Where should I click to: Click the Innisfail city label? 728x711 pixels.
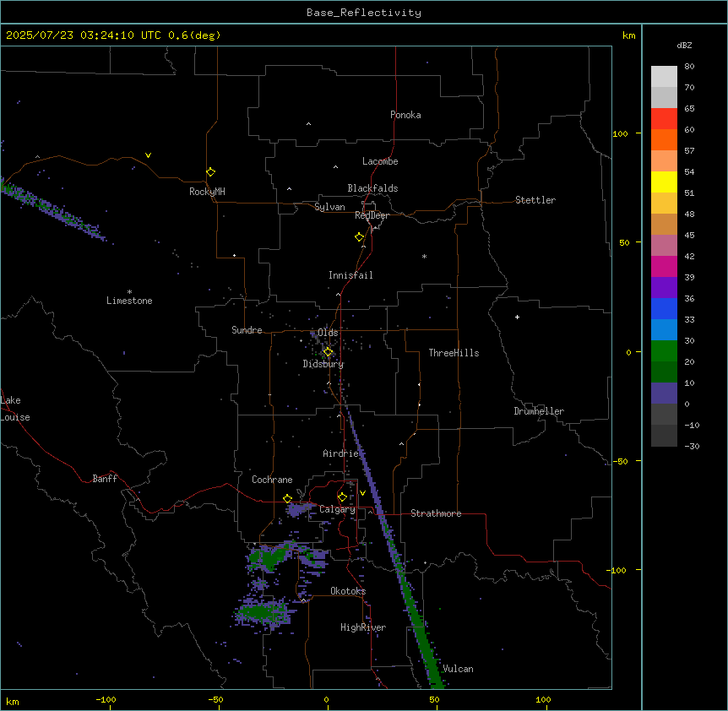(x=350, y=275)
